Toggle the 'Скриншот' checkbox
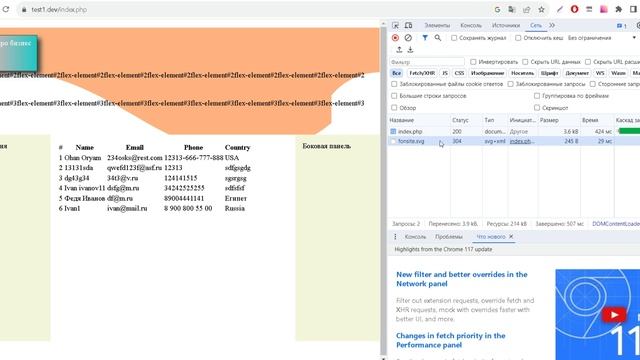The image size is (640, 360). (537, 108)
